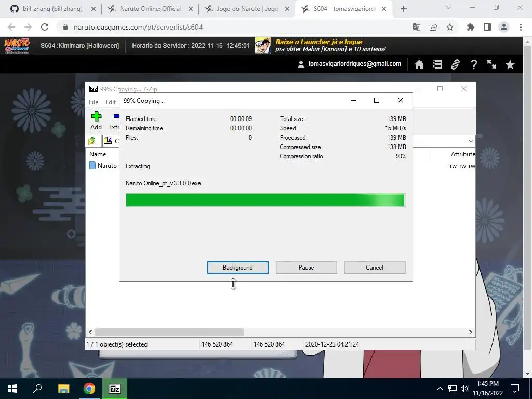Close the Naruto Online: Official tab
This screenshot has width=532, height=399.
click(191, 9)
